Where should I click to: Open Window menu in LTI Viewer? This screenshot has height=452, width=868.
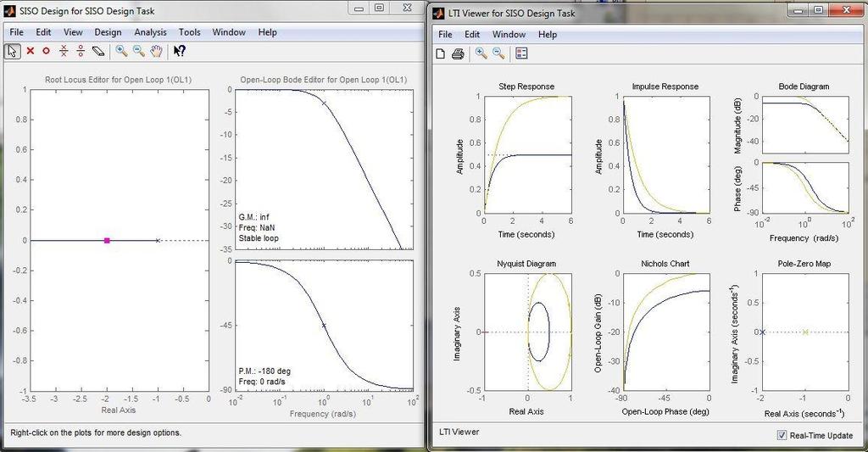point(509,34)
